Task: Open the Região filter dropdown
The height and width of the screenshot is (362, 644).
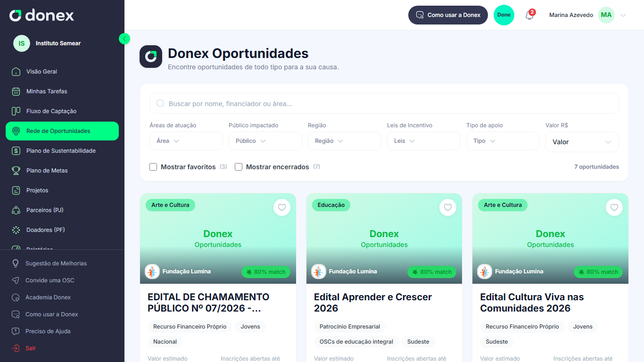Action: (x=345, y=141)
